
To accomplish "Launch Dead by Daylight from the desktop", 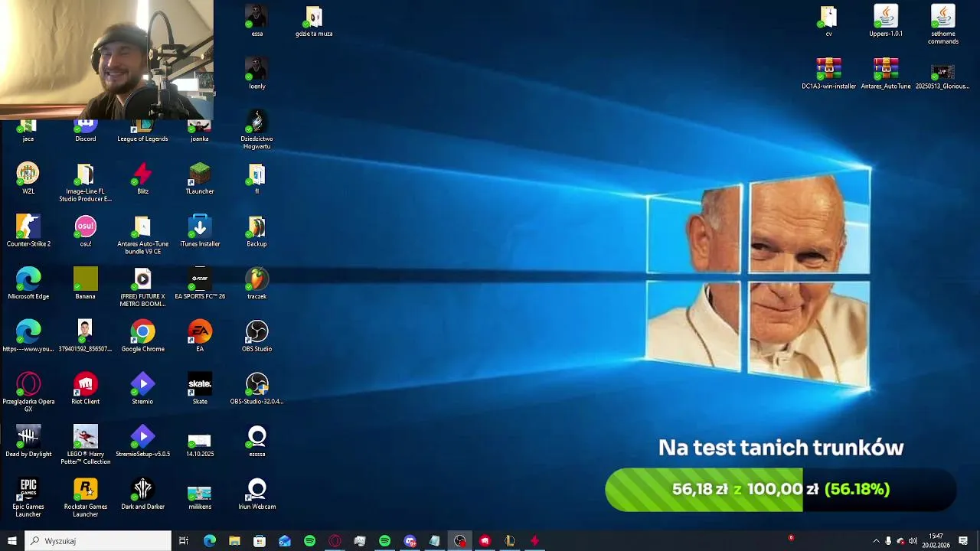I will (28, 441).
